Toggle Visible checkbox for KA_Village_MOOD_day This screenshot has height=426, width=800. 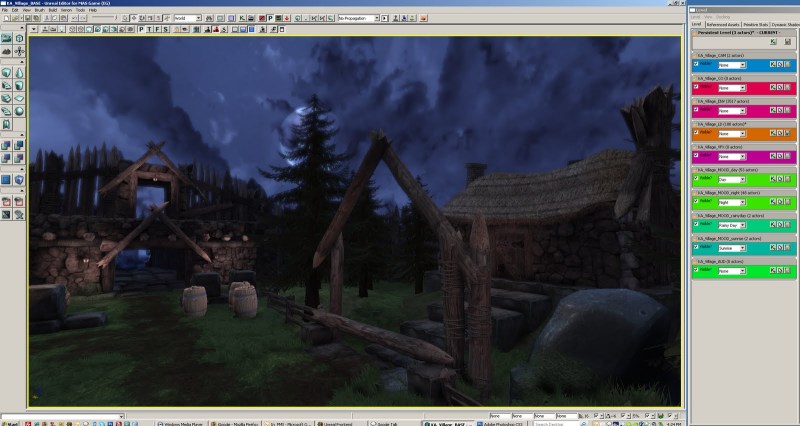[x=696, y=178]
